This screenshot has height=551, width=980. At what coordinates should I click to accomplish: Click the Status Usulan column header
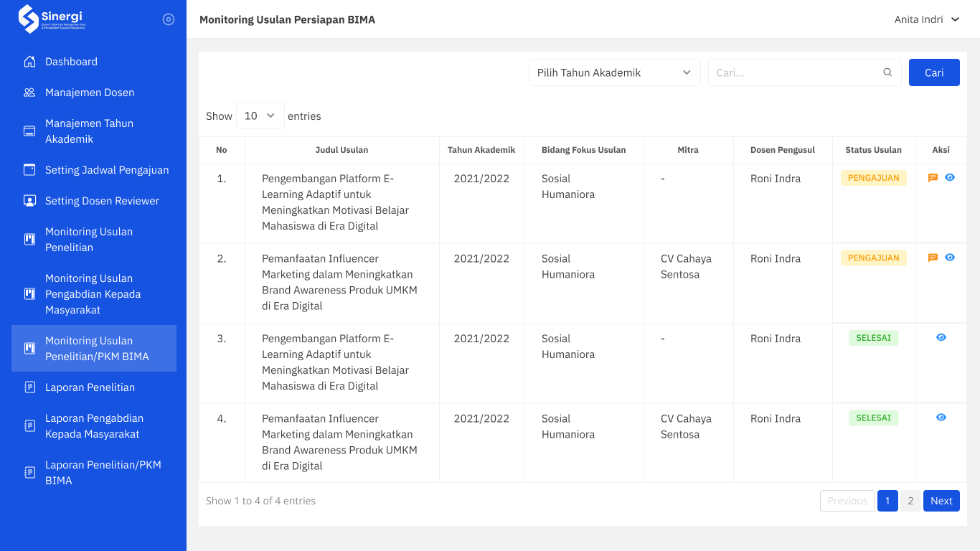(874, 150)
